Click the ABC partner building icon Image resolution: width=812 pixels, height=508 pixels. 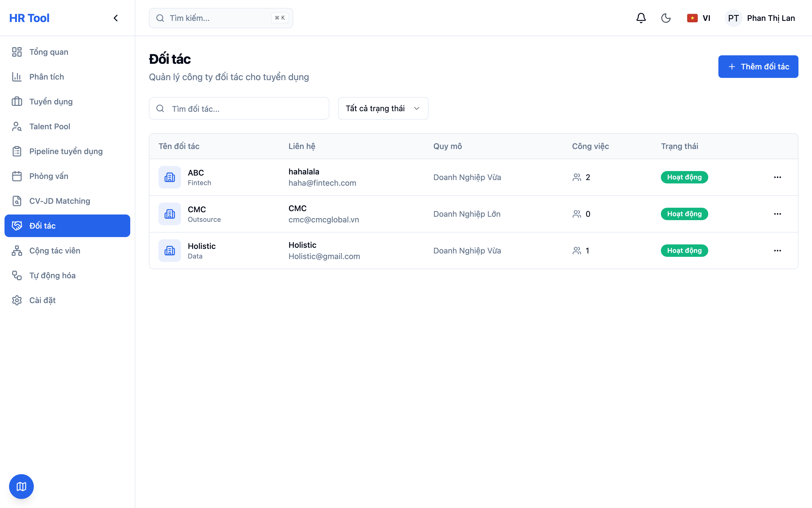[x=170, y=177]
